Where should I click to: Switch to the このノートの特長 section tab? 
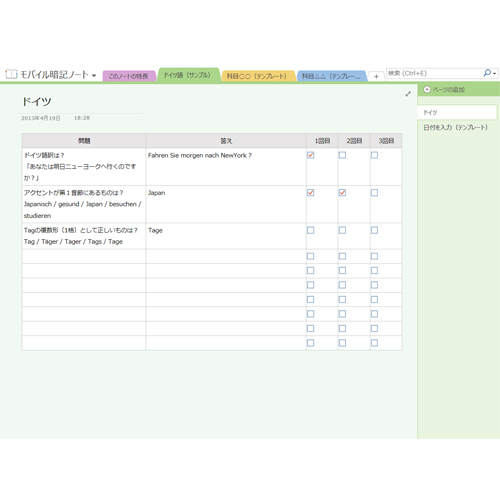tap(129, 76)
